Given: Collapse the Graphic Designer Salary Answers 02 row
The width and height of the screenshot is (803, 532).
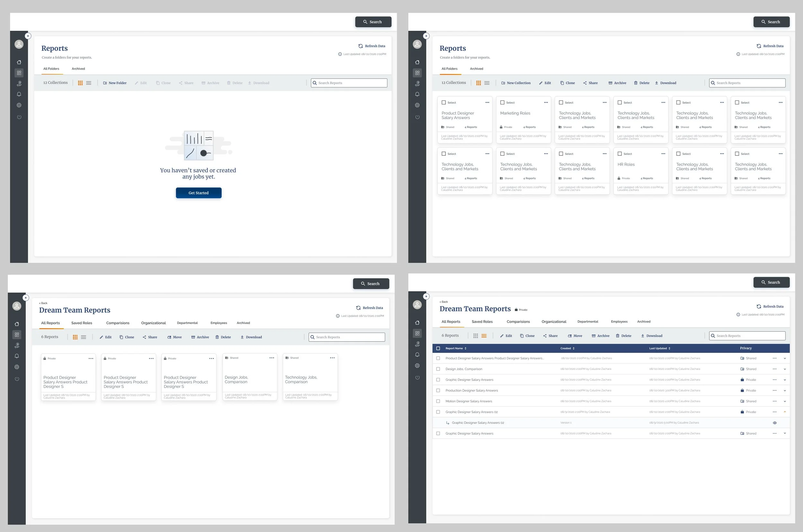Looking at the screenshot, I should point(785,412).
